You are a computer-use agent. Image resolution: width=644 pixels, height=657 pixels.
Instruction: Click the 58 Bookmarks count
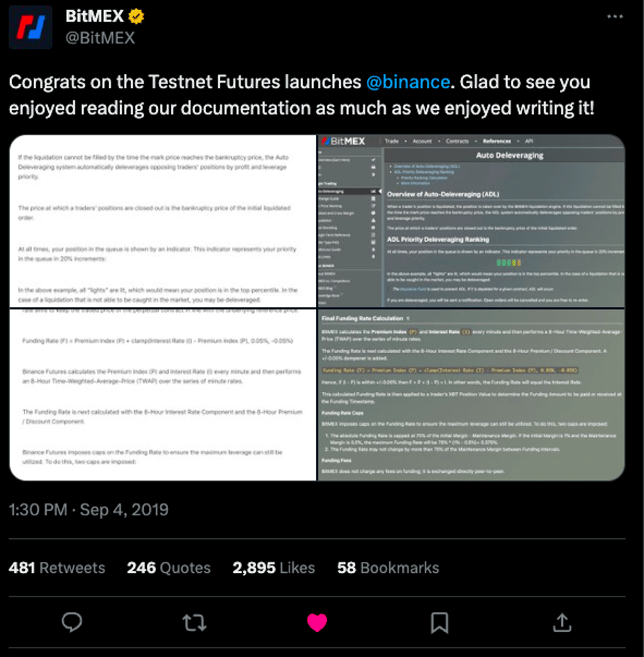[x=388, y=568]
